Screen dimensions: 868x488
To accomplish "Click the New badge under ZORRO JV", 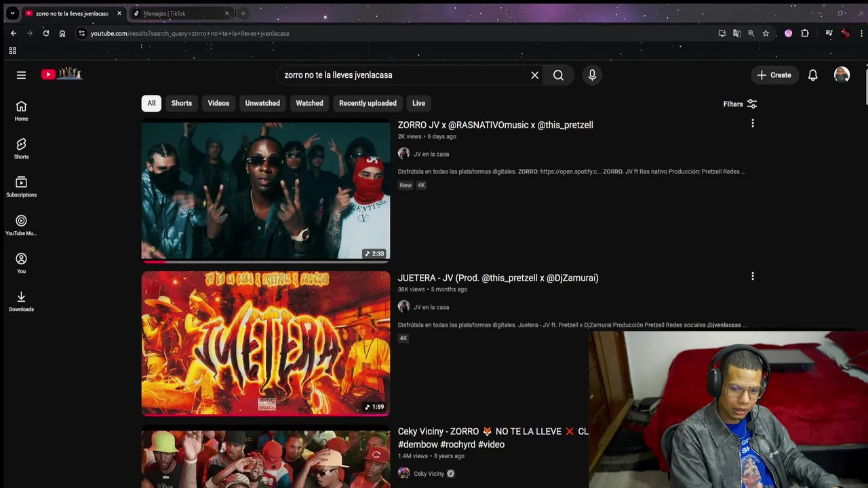I will 406,185.
